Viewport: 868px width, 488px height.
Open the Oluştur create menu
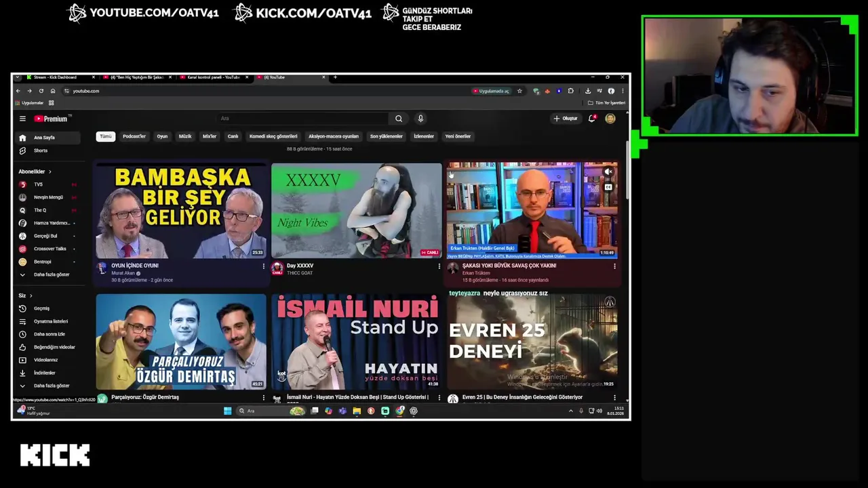click(x=566, y=119)
